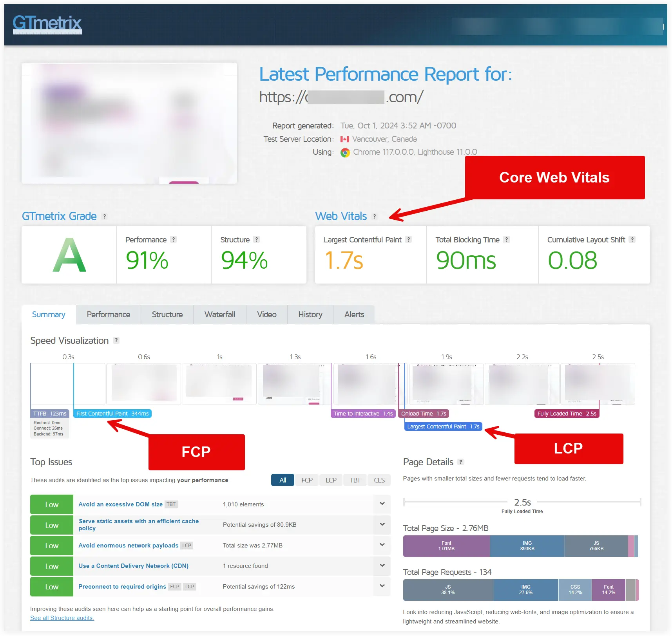Select the All issues filter
Screen dimensions: 672x636
tap(283, 480)
